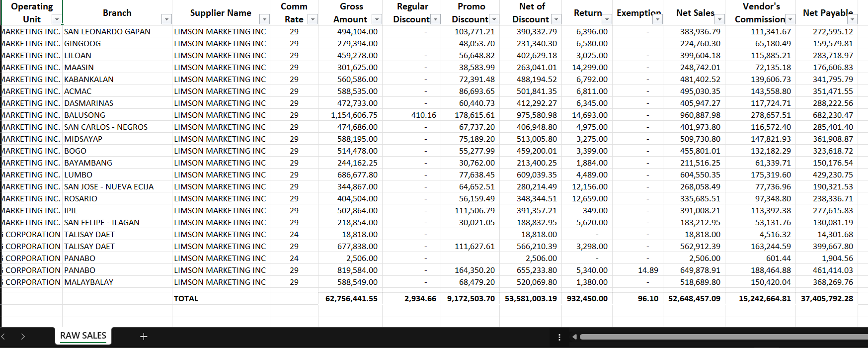The height and width of the screenshot is (348, 868).
Task: Select regular discount value 410.16
Action: click(411, 115)
